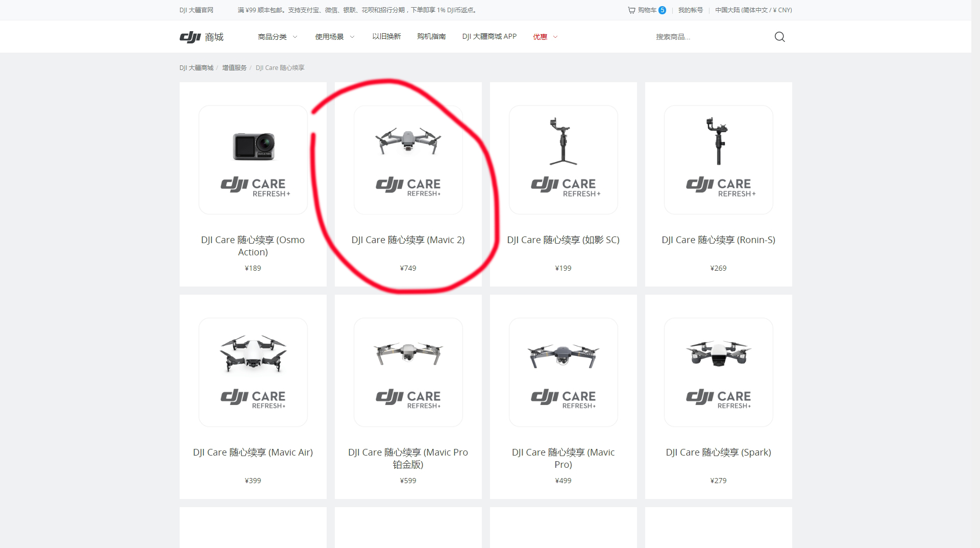Click the title DJI Care 随心续享 (Ronin-S)
The width and height of the screenshot is (980, 548).
click(719, 240)
